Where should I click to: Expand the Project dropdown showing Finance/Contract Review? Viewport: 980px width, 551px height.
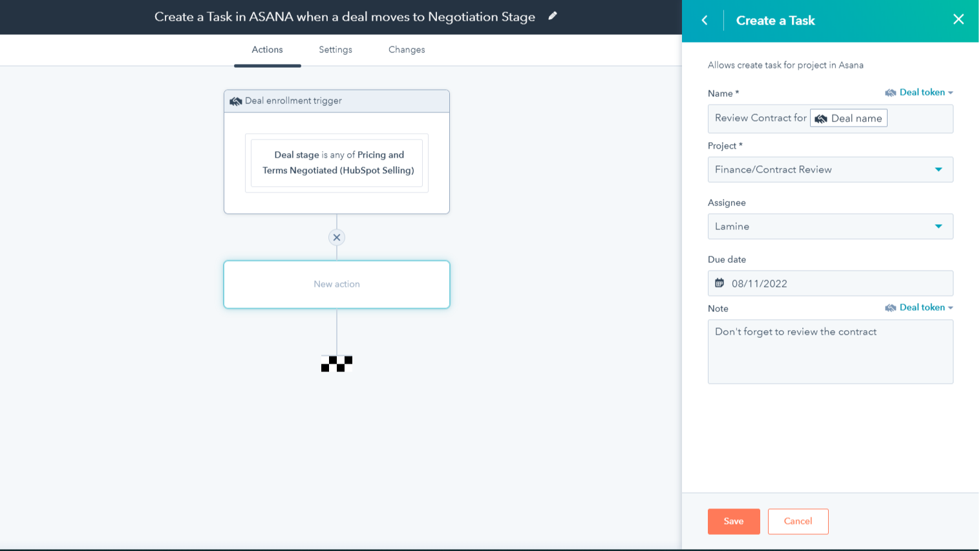[830, 170]
